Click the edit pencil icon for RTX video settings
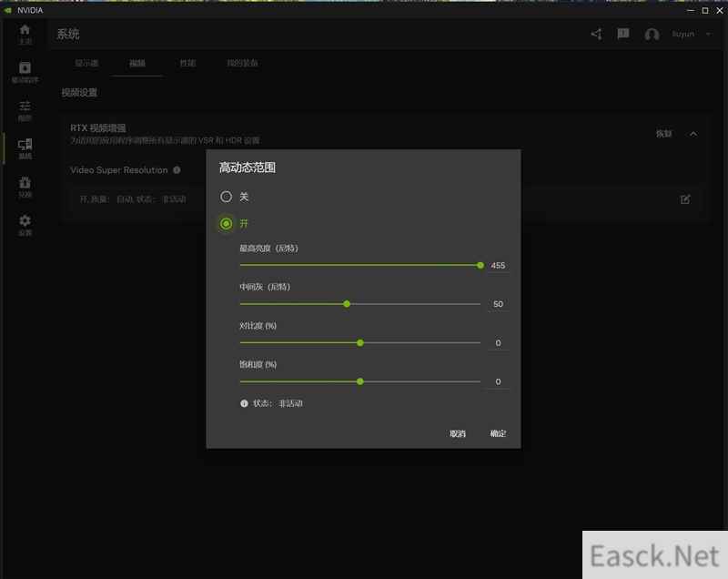The width and height of the screenshot is (728, 579). click(x=685, y=199)
